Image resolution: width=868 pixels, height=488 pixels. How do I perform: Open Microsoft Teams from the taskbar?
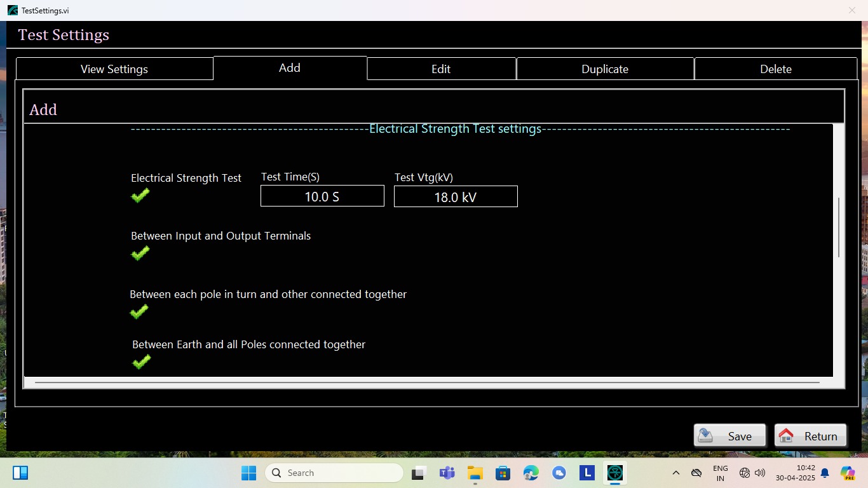(447, 473)
